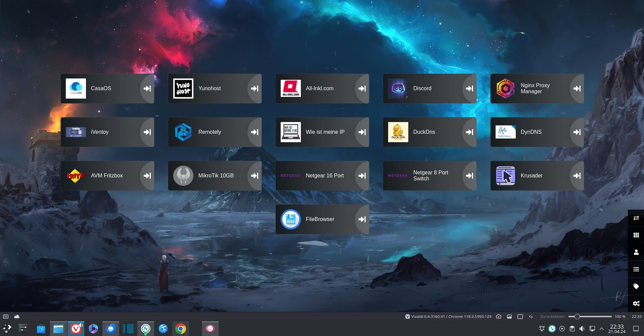644x336 pixels.
Task: Open the media player tray icon
Action: pyautogui.click(x=562, y=329)
